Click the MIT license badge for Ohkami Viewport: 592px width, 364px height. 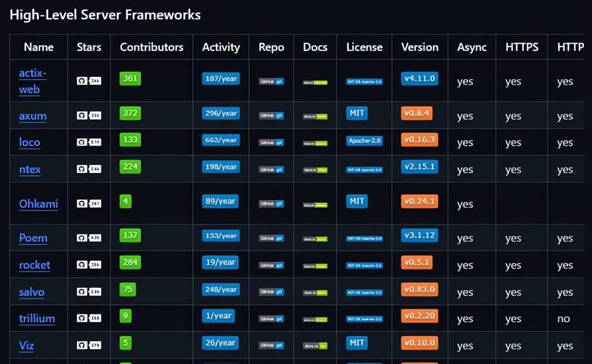pyautogui.click(x=357, y=201)
